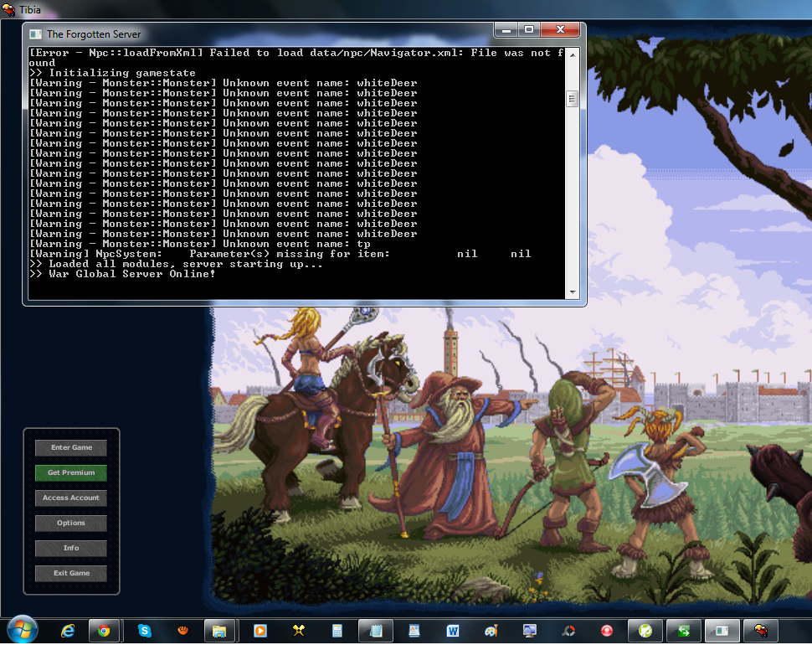The width and height of the screenshot is (812, 645).
Task: Switch to The Forgotten Server console taskbar button
Action: click(x=722, y=631)
